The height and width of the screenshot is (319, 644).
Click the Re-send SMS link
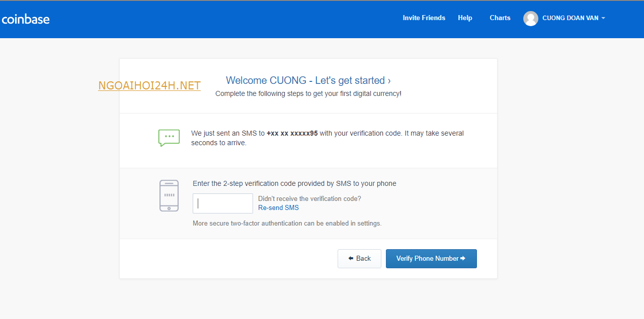coord(278,207)
